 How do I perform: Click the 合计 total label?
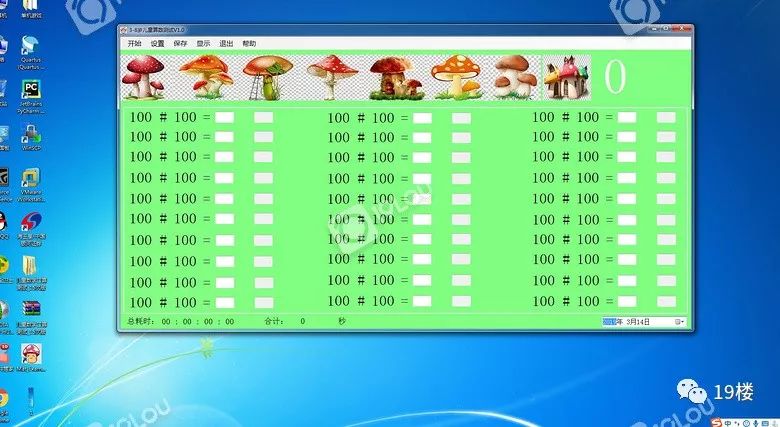pyautogui.click(x=274, y=321)
